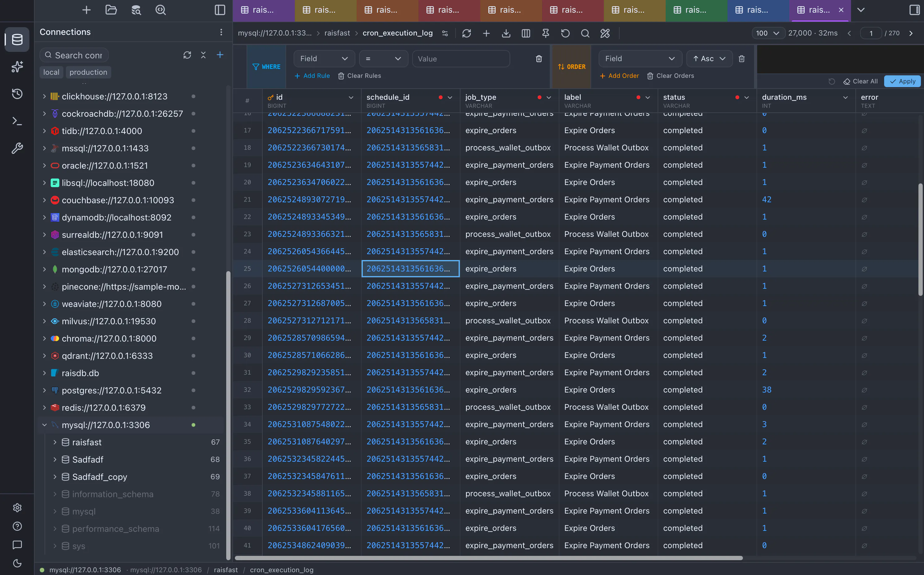Open the ORDER Field dropdown
This screenshot has width=924, height=575.
pos(640,59)
